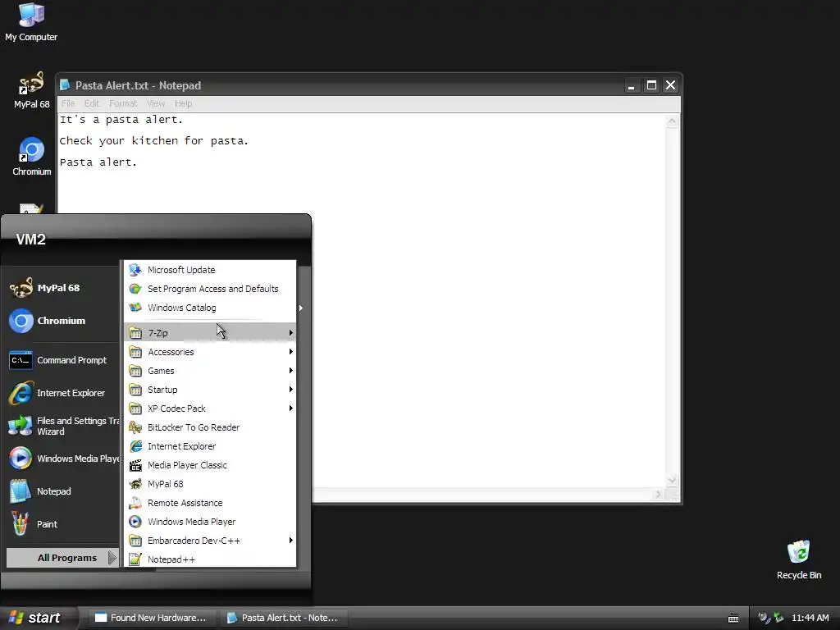This screenshot has height=630, width=840.
Task: Switch to Pasta Alert.txt taskbar button
Action: [x=282, y=618]
